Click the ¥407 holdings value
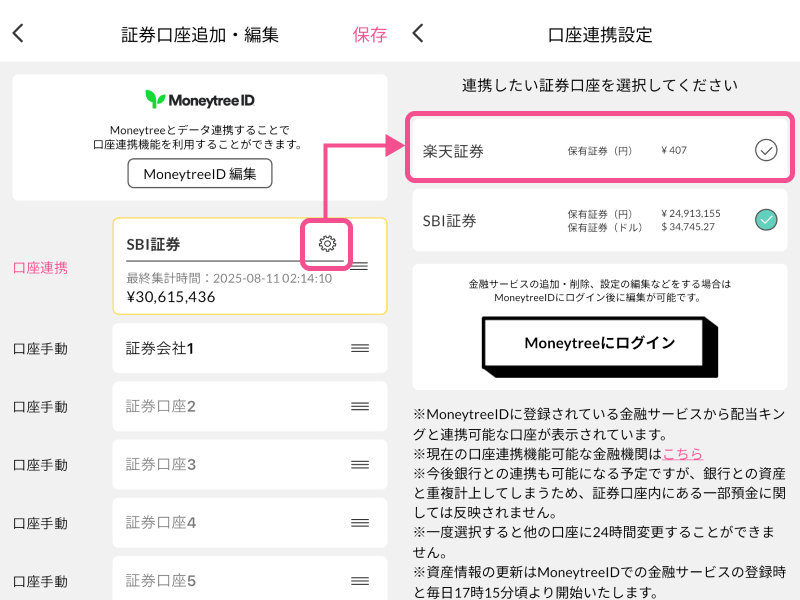 [x=673, y=150]
